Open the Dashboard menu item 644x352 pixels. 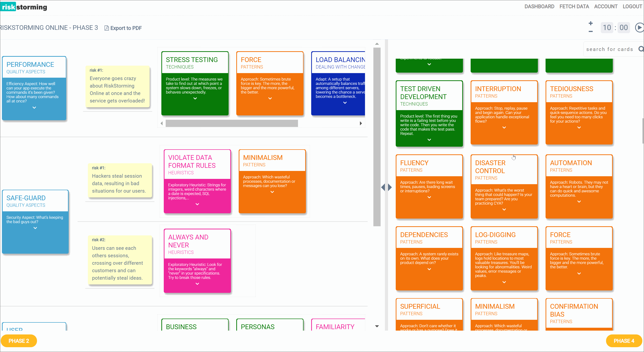pos(539,6)
